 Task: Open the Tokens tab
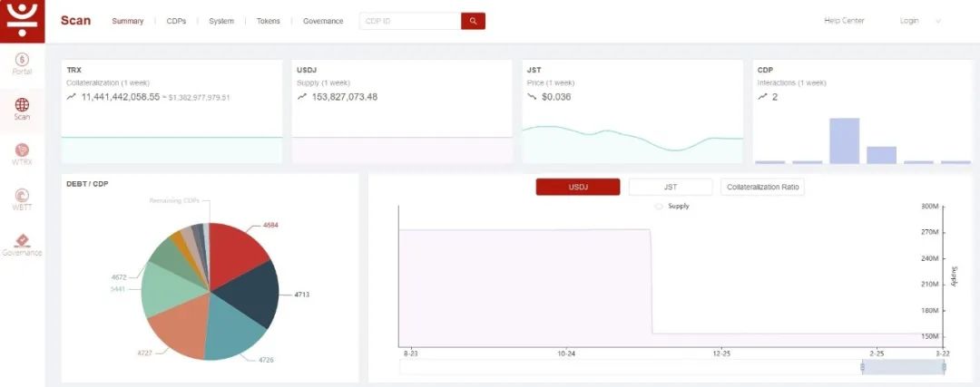coord(268,21)
